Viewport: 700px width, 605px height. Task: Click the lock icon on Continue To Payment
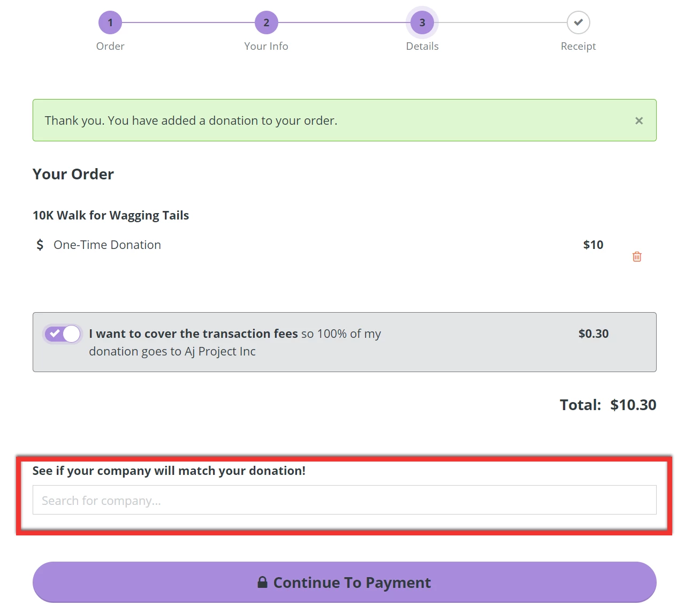click(x=263, y=583)
